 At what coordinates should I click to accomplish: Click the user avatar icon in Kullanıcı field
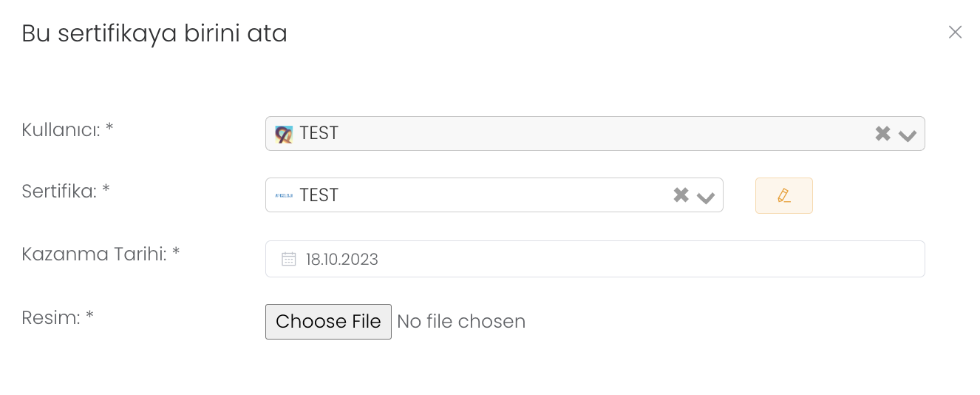coord(284,134)
